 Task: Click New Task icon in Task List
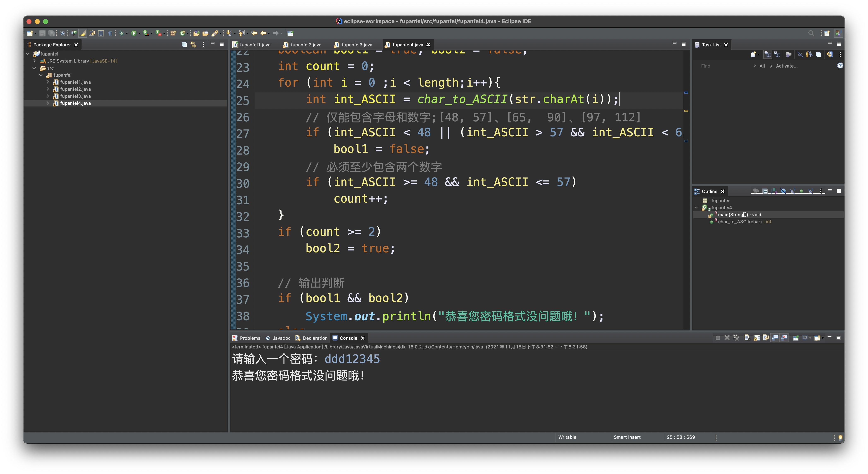click(x=753, y=54)
